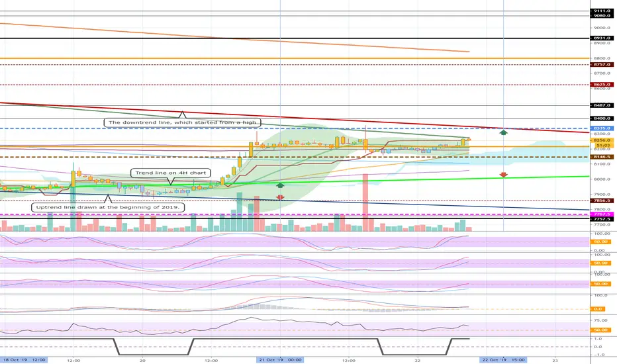Select red down arrow on 22 Oct 15:00 line

[x=503, y=175]
